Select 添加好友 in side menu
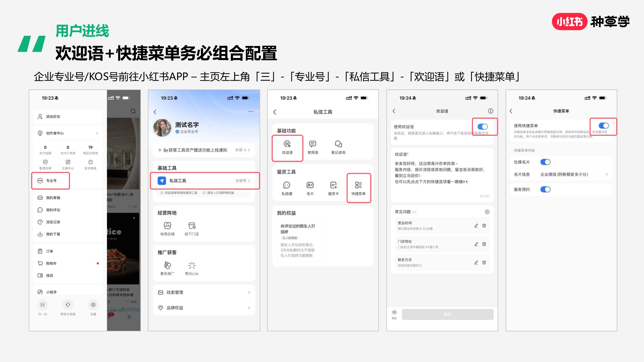The image size is (644, 362). click(x=68, y=116)
